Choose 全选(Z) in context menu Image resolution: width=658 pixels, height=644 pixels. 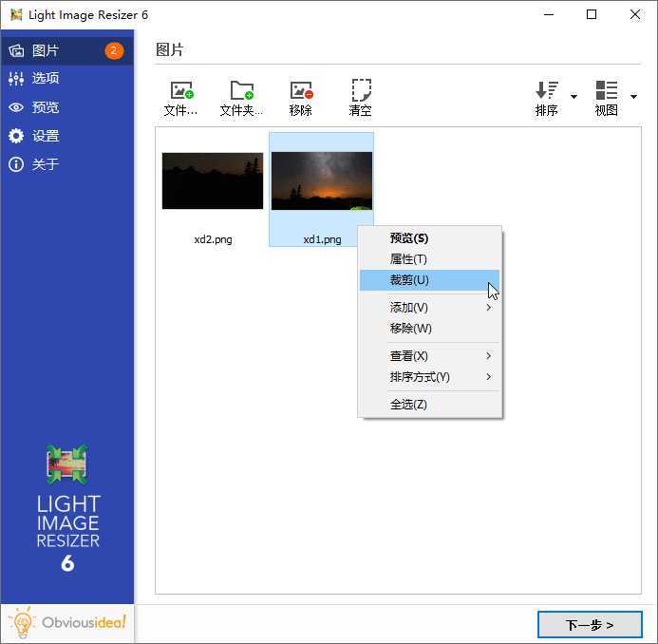point(408,405)
